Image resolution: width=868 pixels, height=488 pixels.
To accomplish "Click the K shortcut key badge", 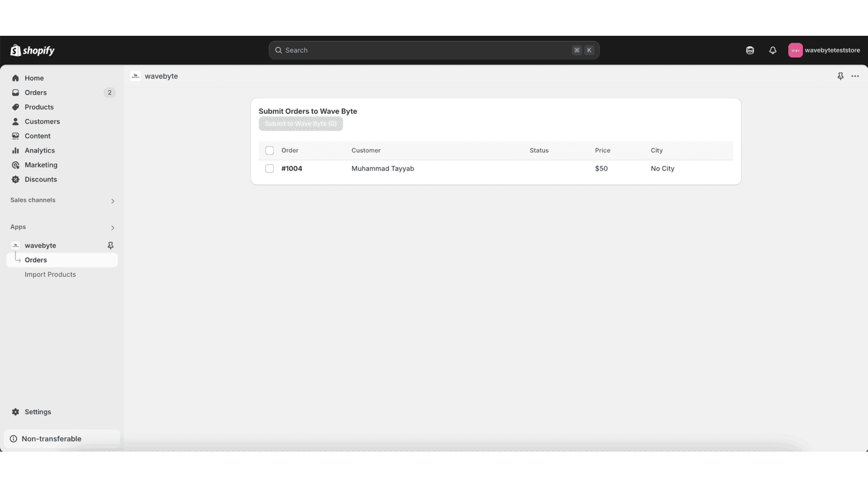I will pos(589,50).
